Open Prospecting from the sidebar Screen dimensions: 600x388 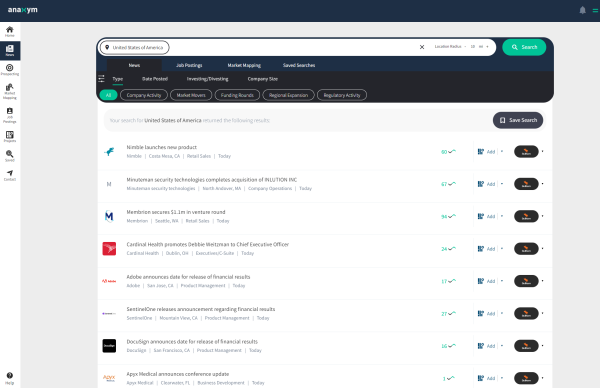pyautogui.click(x=10, y=70)
